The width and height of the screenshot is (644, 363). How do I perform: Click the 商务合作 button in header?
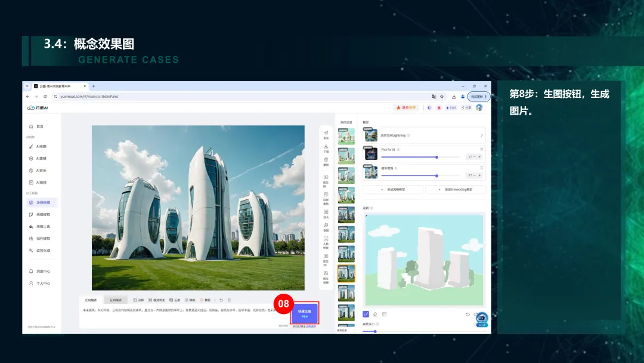click(406, 107)
